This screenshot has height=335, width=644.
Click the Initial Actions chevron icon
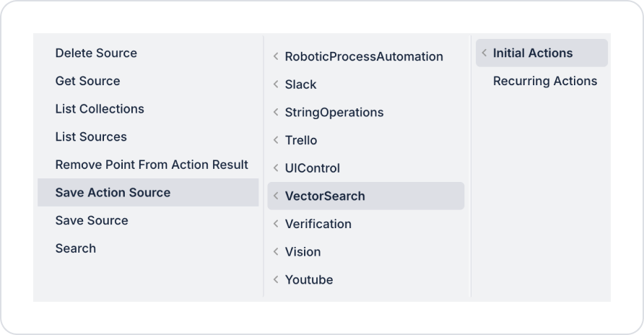[484, 53]
